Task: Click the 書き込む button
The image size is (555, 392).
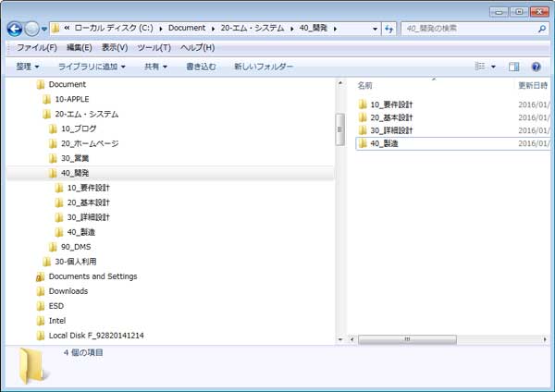Action: 201,67
